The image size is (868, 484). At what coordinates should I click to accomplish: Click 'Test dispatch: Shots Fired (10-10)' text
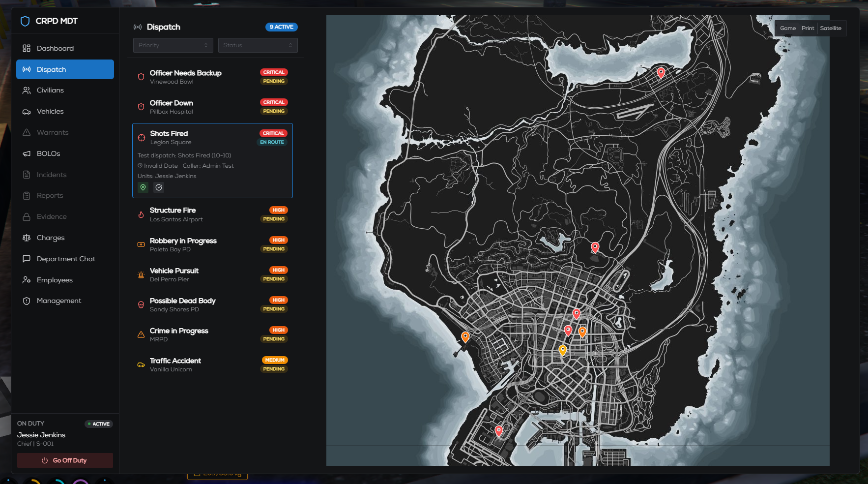[184, 155]
